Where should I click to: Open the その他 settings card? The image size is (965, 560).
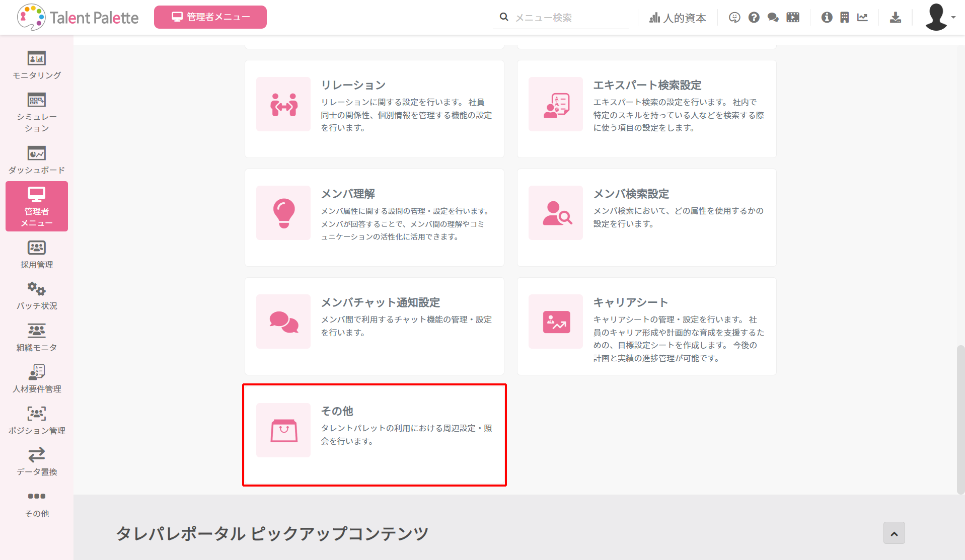point(374,435)
